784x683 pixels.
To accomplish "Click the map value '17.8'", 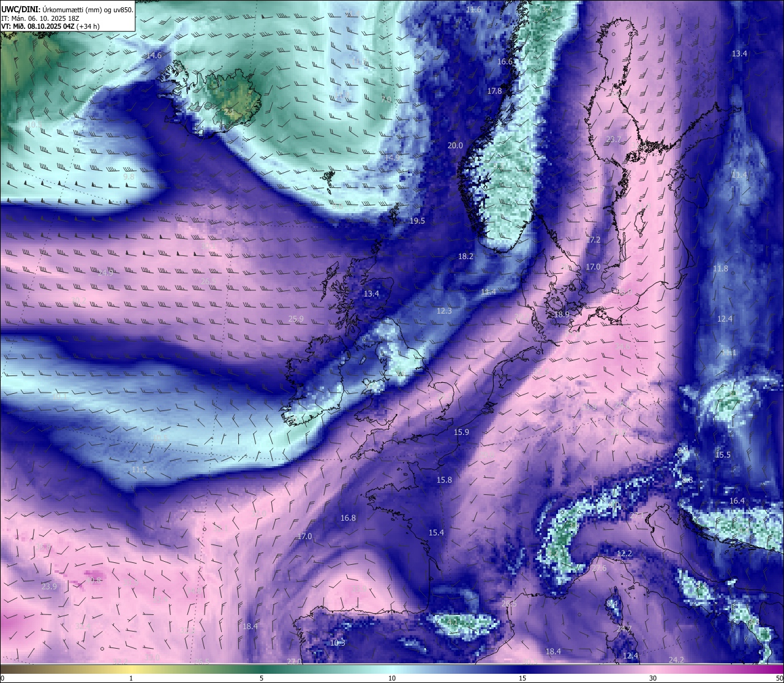I will click(494, 91).
